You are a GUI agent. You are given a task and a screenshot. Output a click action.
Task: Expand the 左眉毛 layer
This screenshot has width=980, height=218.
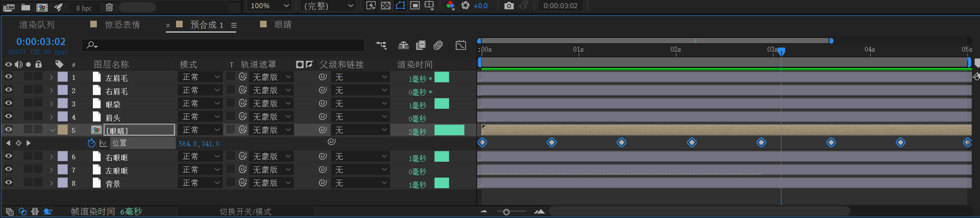pos(51,77)
